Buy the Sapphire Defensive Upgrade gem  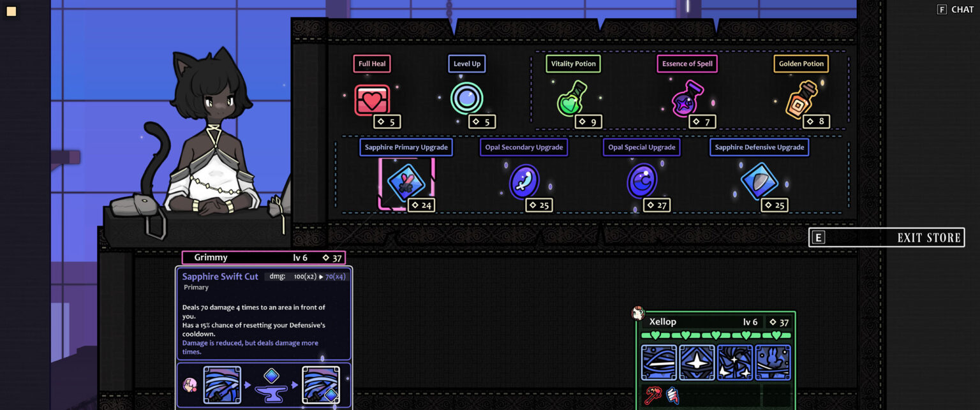[x=759, y=182]
